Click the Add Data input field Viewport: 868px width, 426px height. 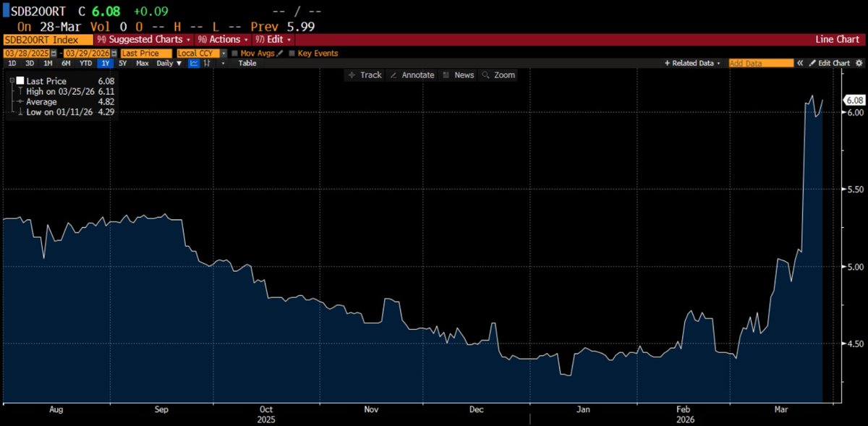[x=761, y=63]
